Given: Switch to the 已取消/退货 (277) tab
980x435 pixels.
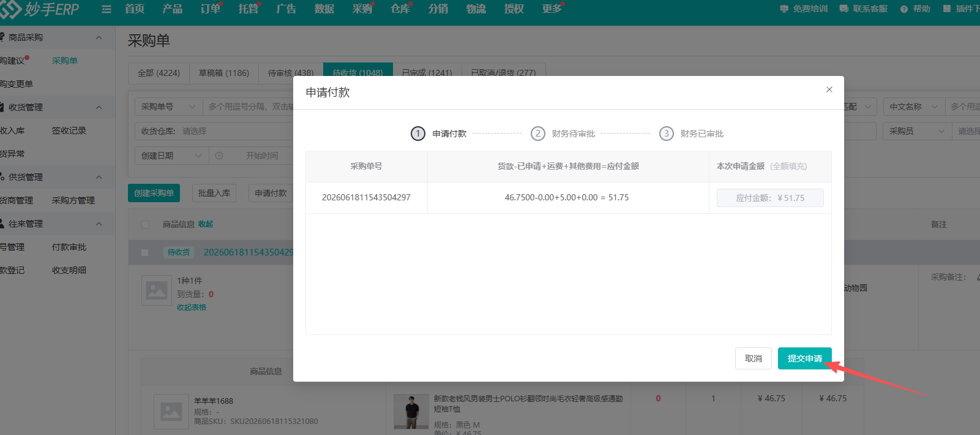Looking at the screenshot, I should pyautogui.click(x=503, y=73).
